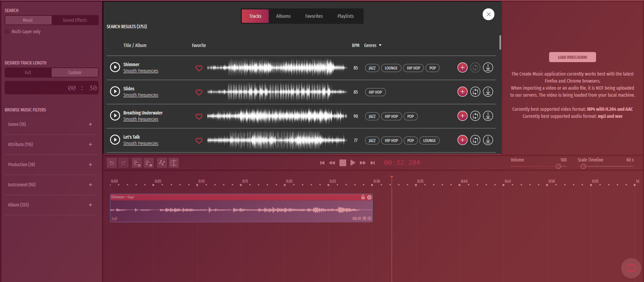
Task: Click the redo arrow in timeline toolbar
Action: pos(123,163)
